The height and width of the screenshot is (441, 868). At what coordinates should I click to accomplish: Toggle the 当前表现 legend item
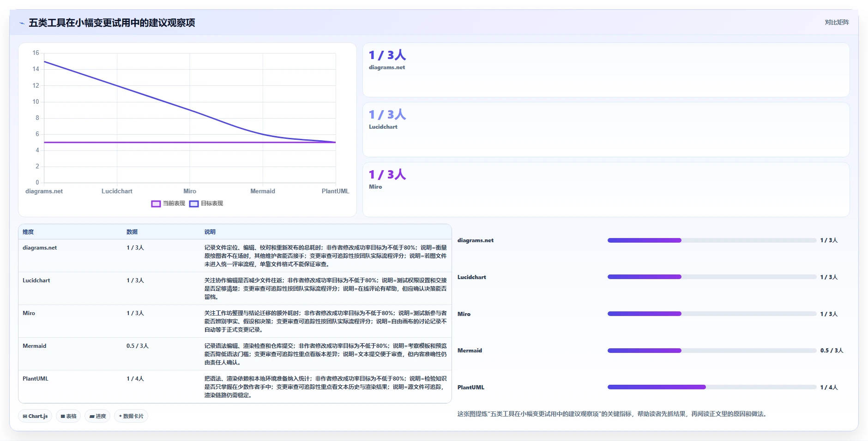[x=169, y=203]
